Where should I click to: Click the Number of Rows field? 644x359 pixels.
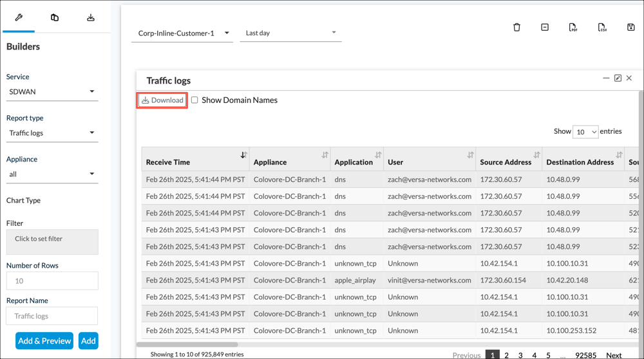(x=52, y=281)
